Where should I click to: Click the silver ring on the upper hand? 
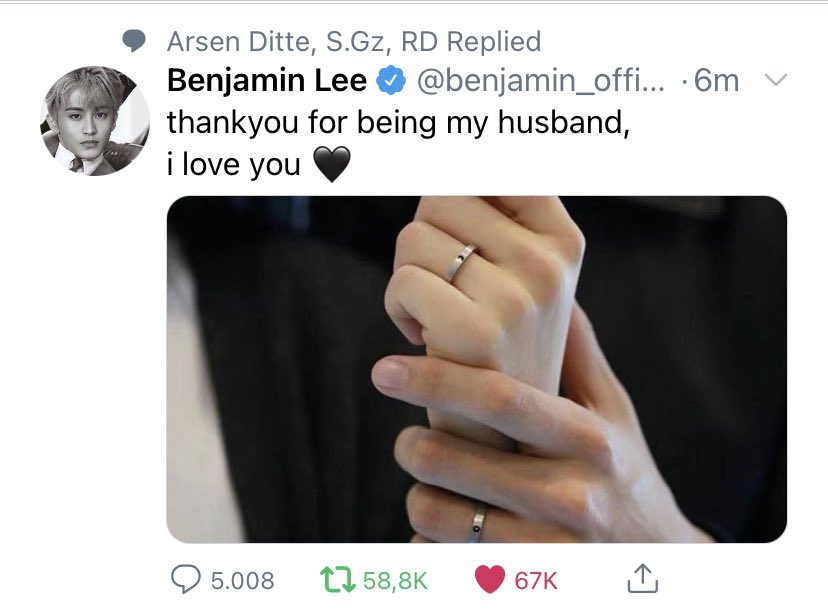click(459, 262)
